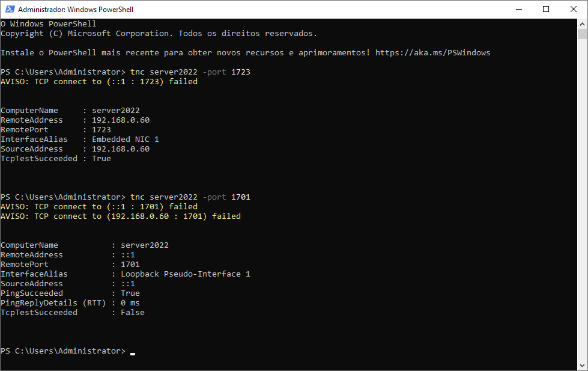Click the vertical scrollbar thumb

pos(582,34)
